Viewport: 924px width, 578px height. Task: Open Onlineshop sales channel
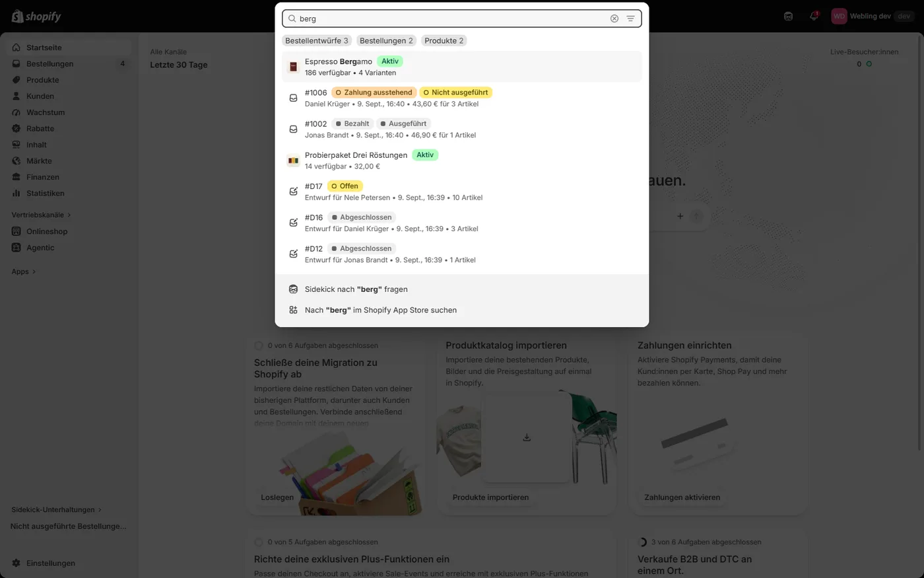pos(69,232)
